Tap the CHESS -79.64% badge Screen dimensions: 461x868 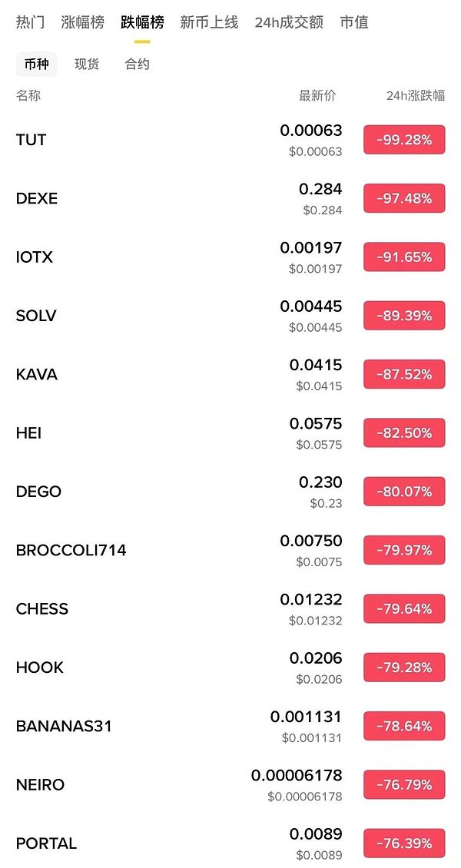pos(404,609)
